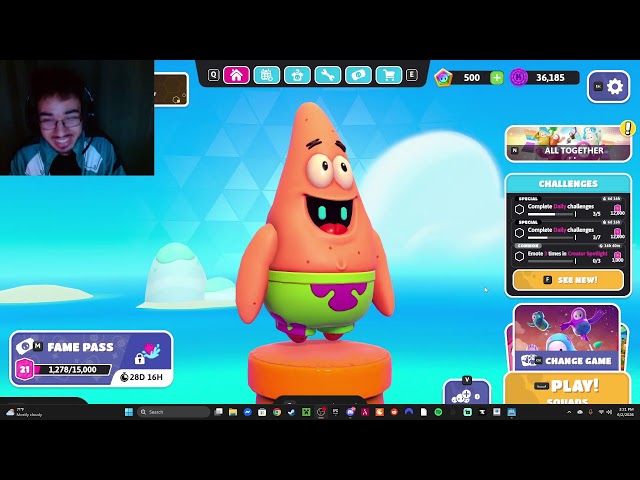Open Minecraft creeper icon on taskbar
This screenshot has height=480, width=640.
306,412
